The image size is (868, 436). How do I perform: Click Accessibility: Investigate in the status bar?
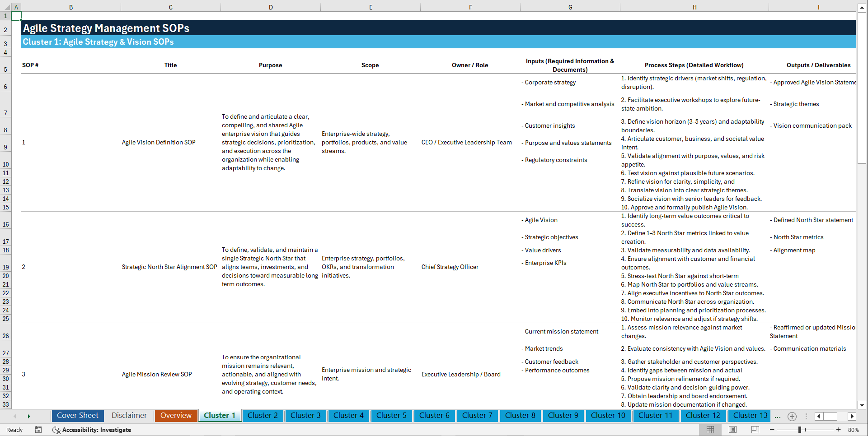pos(97,430)
